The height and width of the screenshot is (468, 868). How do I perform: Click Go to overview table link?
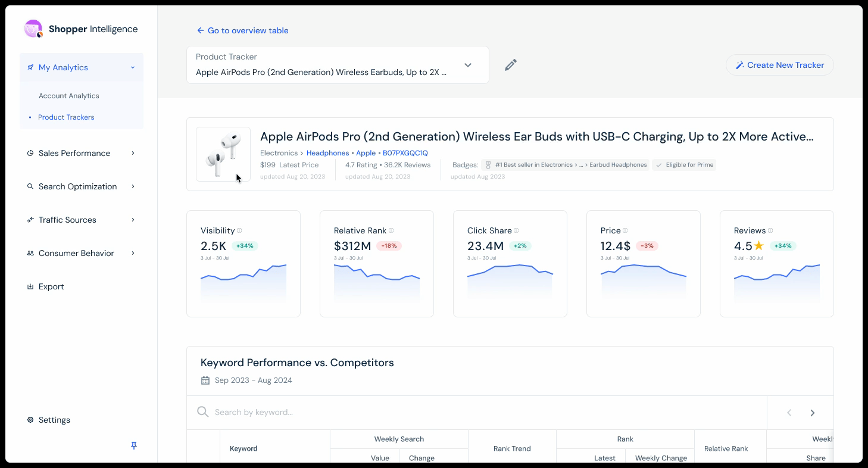tap(248, 30)
